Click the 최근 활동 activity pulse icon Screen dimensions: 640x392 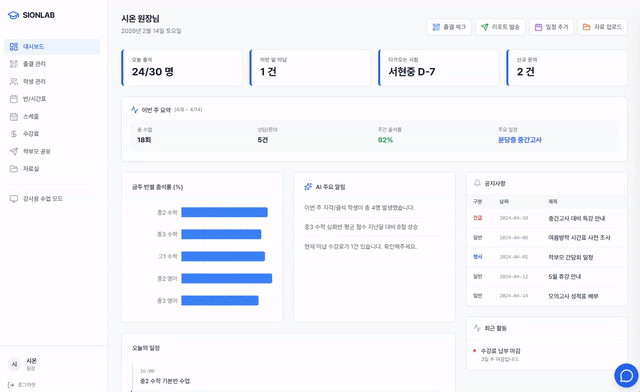(477, 328)
